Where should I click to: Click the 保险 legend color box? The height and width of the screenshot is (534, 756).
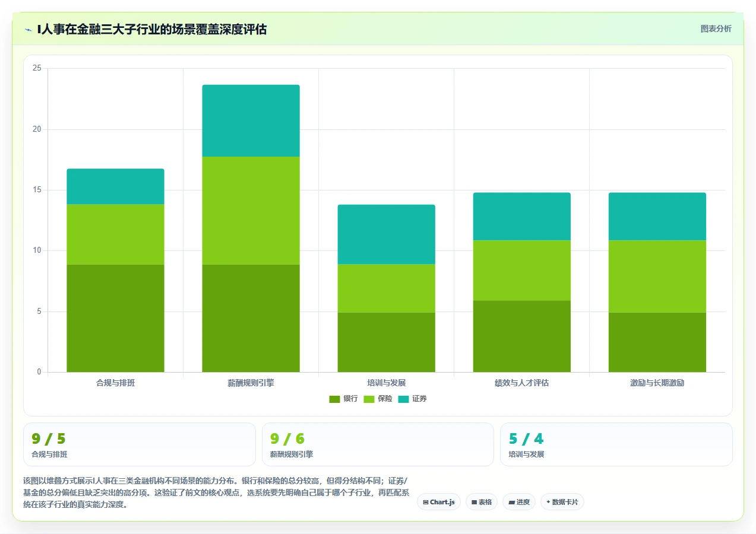369,399
